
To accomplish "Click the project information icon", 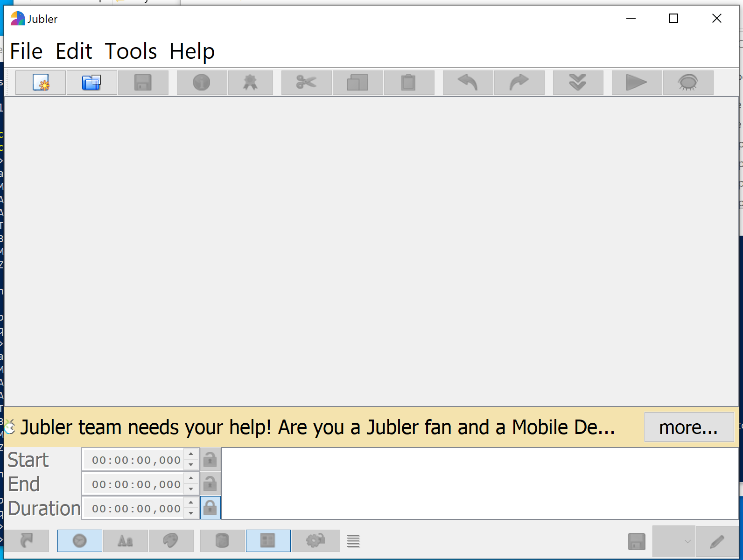I will [x=202, y=83].
